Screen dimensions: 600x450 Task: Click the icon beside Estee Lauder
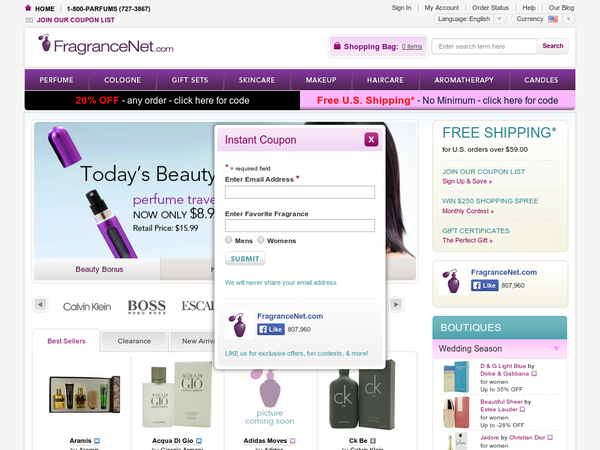[x=523, y=409]
